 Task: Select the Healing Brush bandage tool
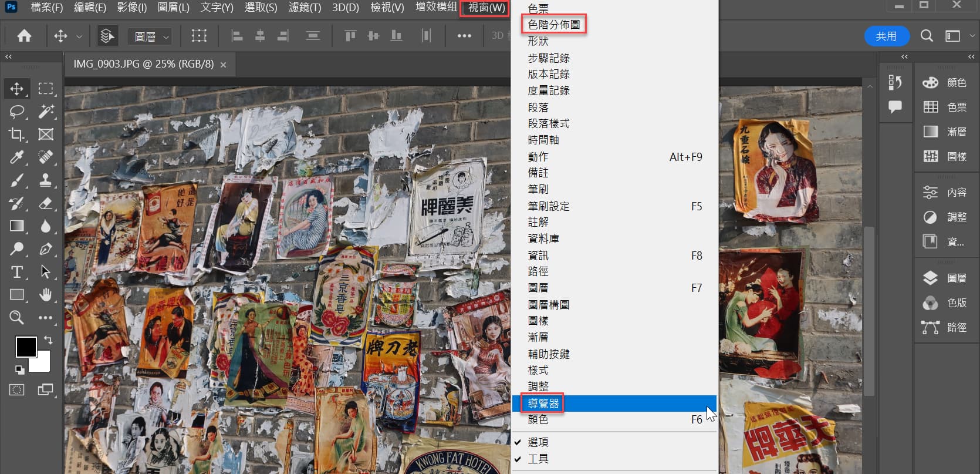point(46,157)
